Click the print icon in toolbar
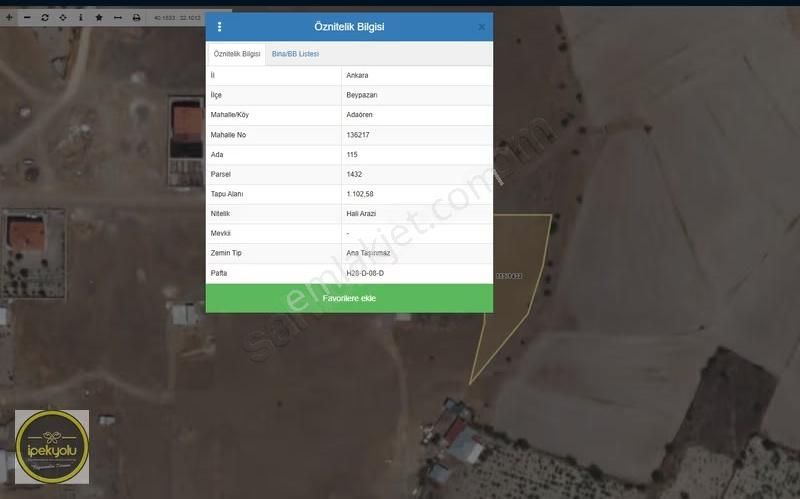Image resolution: width=800 pixels, height=499 pixels. pos(136,17)
